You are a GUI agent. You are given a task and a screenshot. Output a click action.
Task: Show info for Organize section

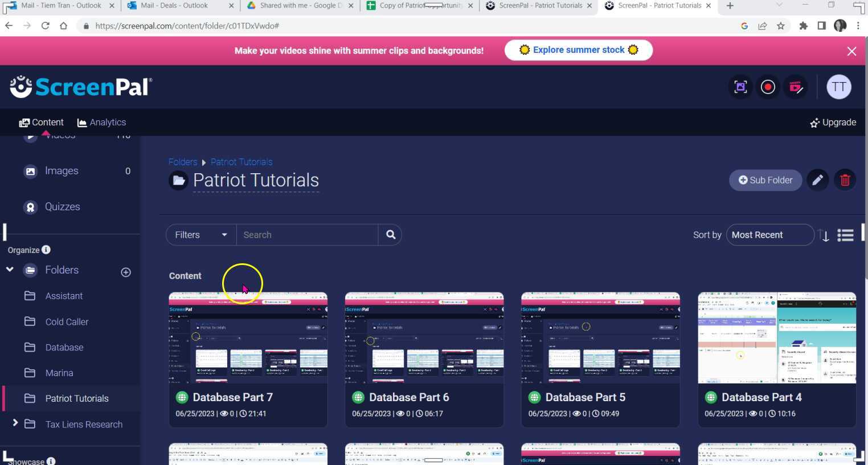point(46,250)
